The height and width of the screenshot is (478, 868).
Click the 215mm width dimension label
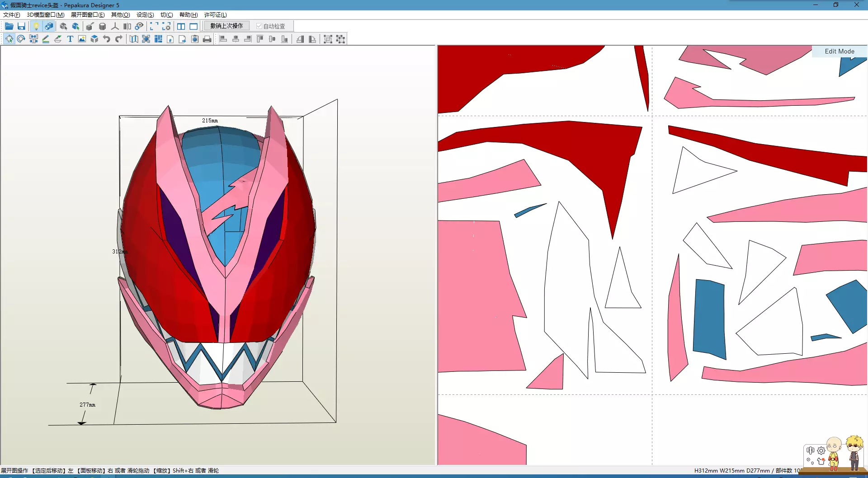pos(210,121)
